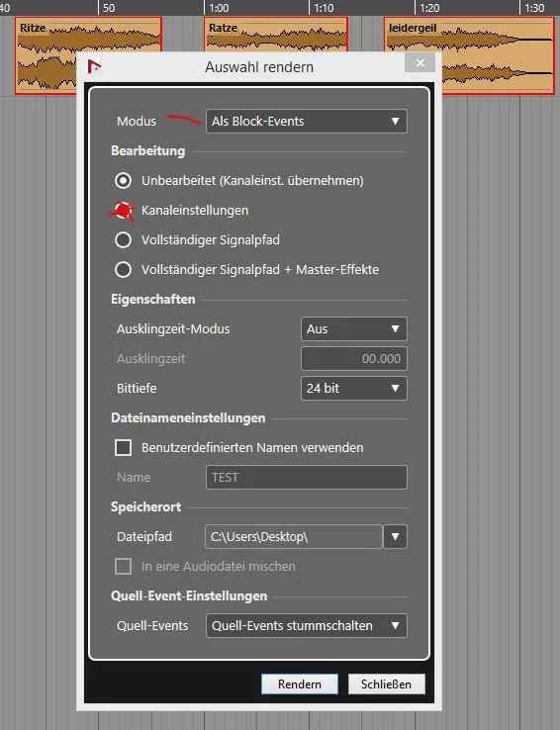Select the Ratze audio event
Viewport: 560px width, 730px height.
tap(276, 35)
